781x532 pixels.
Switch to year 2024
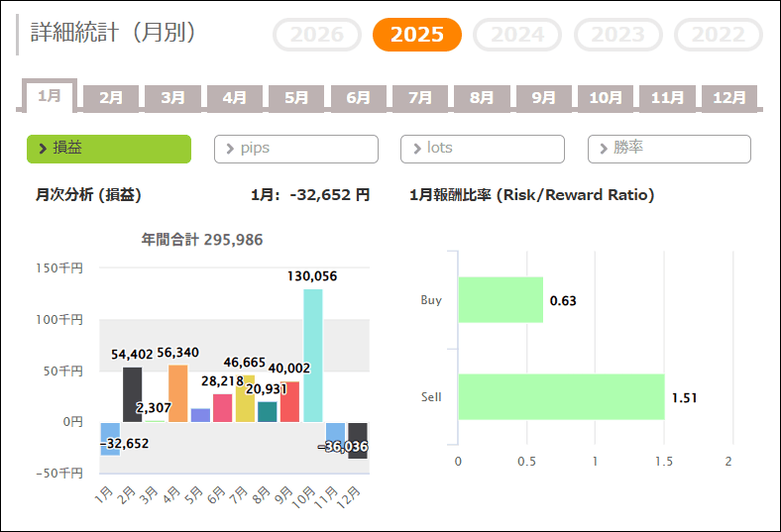point(522,35)
